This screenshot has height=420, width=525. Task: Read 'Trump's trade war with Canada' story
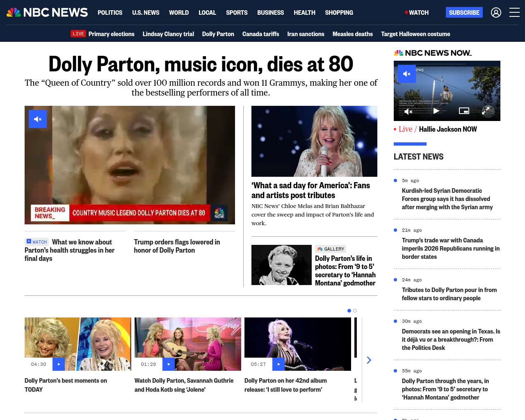(451, 249)
